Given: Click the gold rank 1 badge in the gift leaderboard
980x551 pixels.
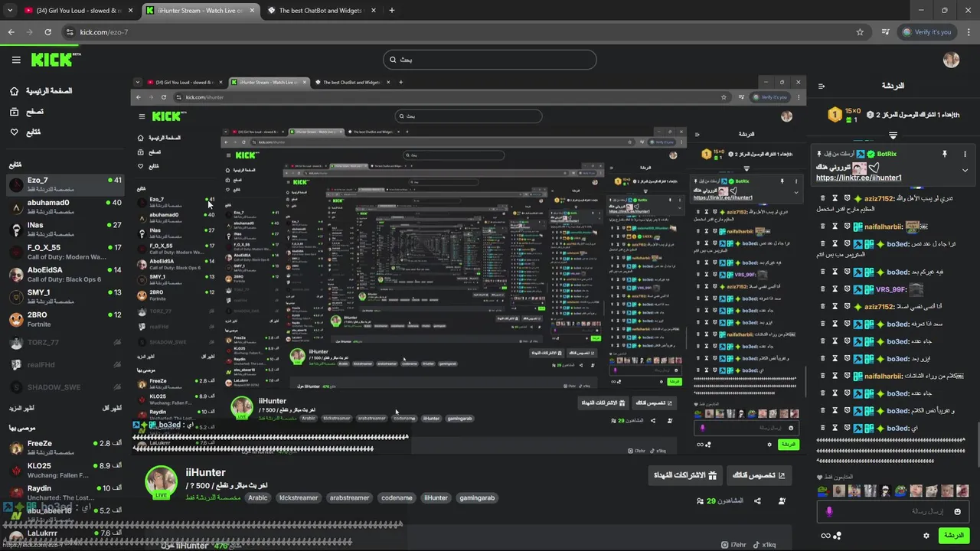Looking at the screenshot, I should (835, 115).
